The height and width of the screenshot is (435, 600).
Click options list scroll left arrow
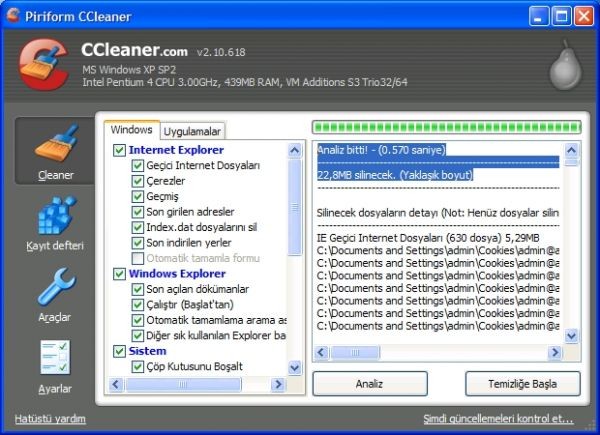point(116,384)
